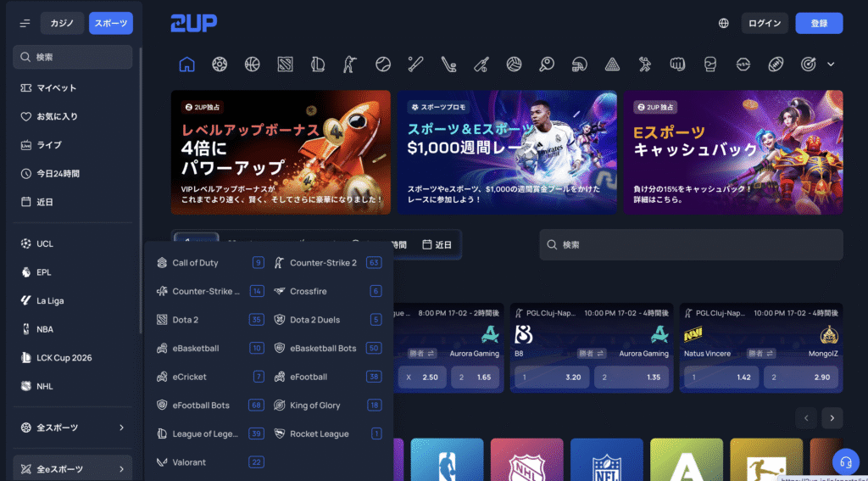
Task: Select the darts target icon
Action: click(808, 64)
